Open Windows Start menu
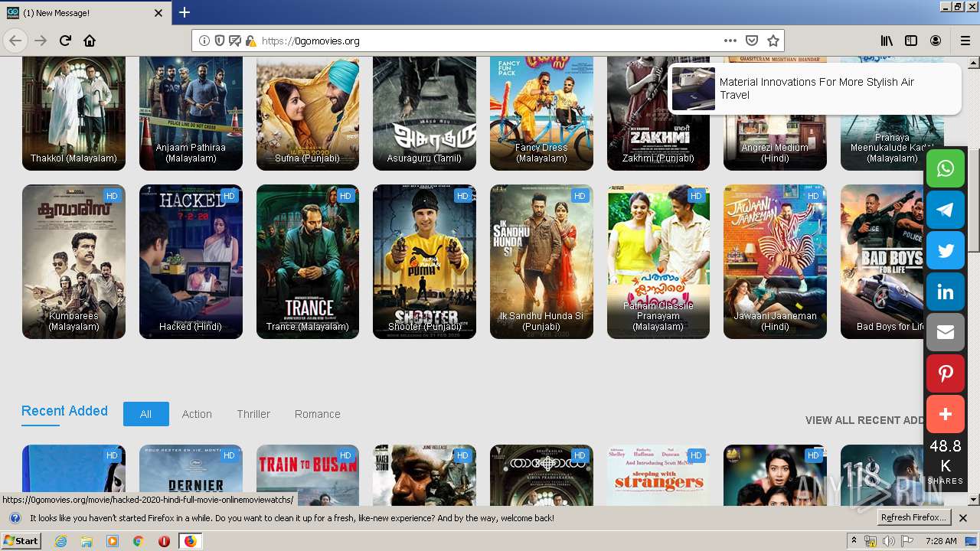980x551 pixels. point(21,541)
